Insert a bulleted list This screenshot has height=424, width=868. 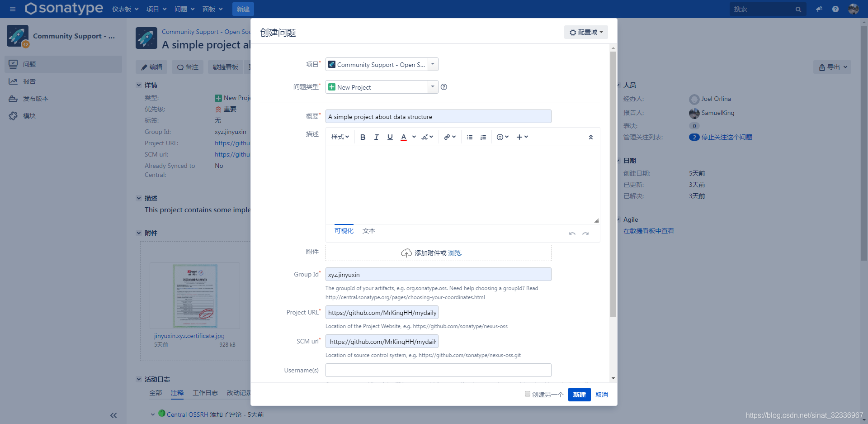click(x=470, y=137)
